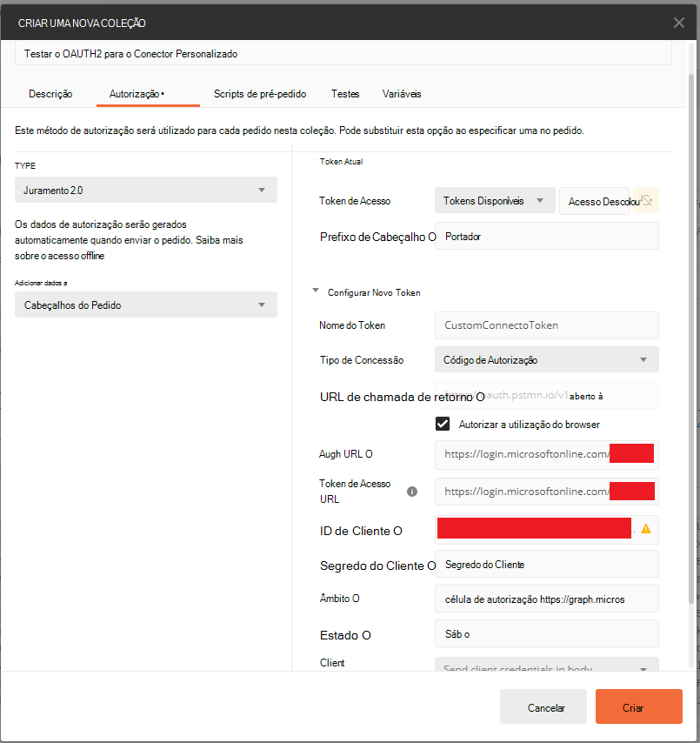Collapse the Configurar Novo Token section
The width and height of the screenshot is (700, 743).
(316, 291)
